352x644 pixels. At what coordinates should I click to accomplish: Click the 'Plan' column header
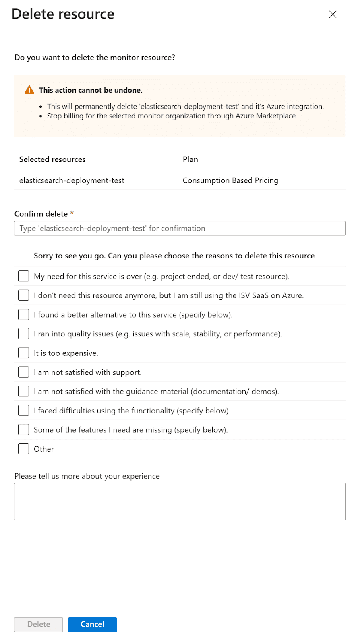click(190, 159)
